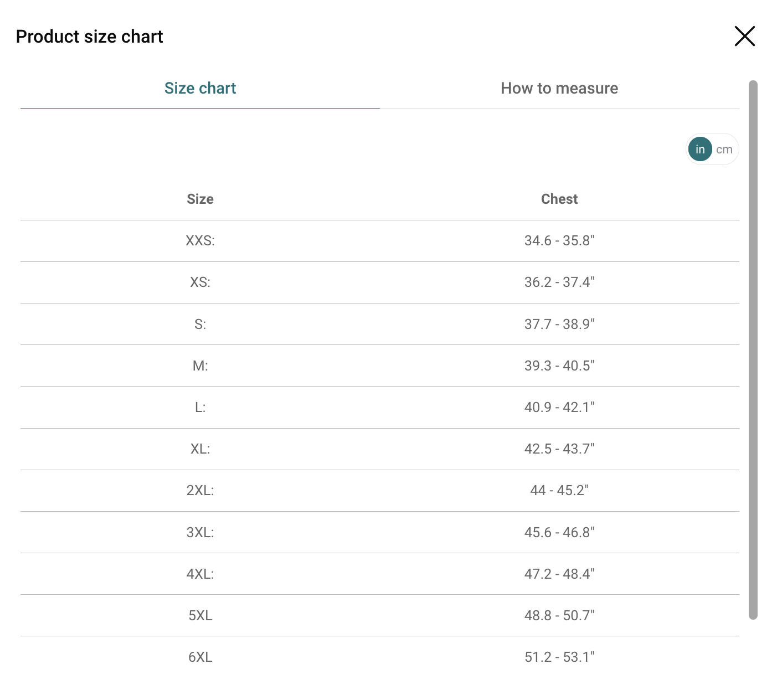Switch units to cm
Image resolution: width=772 pixels, height=700 pixels.
[724, 150]
